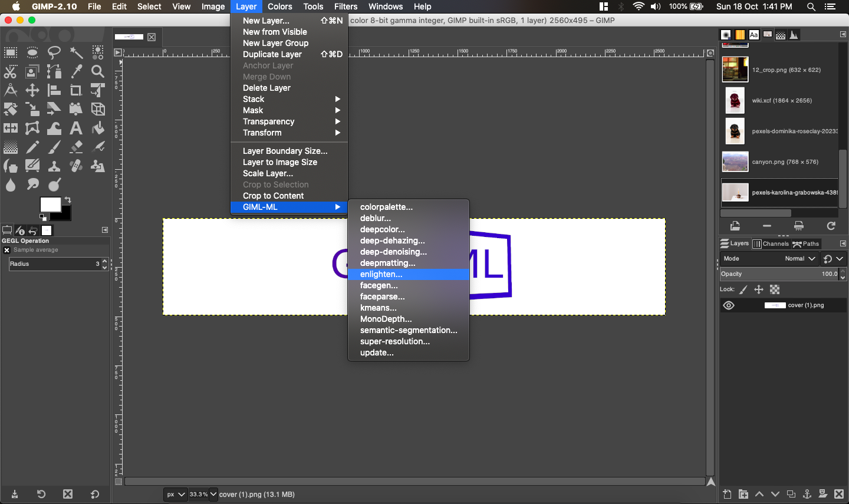The image size is (849, 504).
Task: Activate the Zoom magnifier tool
Action: [x=98, y=72]
